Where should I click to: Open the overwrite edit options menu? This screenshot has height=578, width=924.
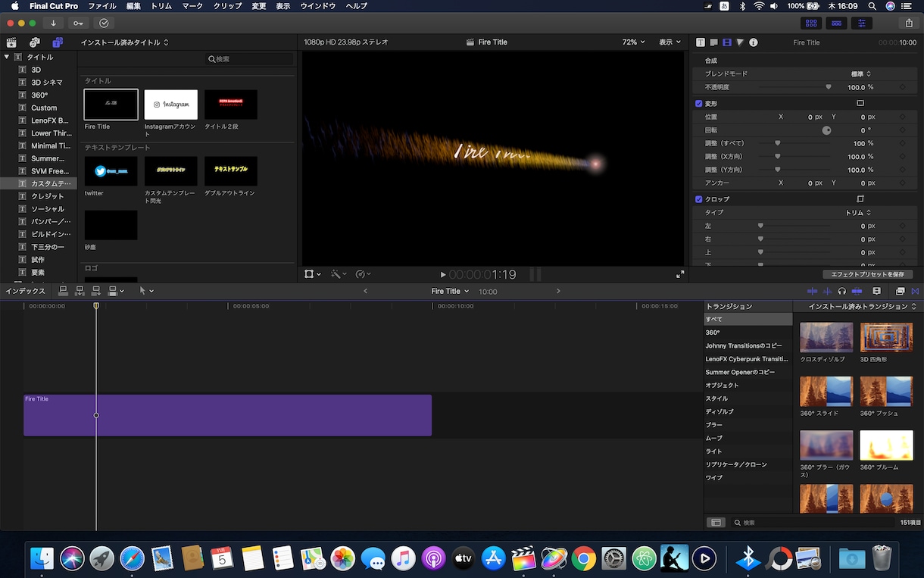click(x=116, y=291)
